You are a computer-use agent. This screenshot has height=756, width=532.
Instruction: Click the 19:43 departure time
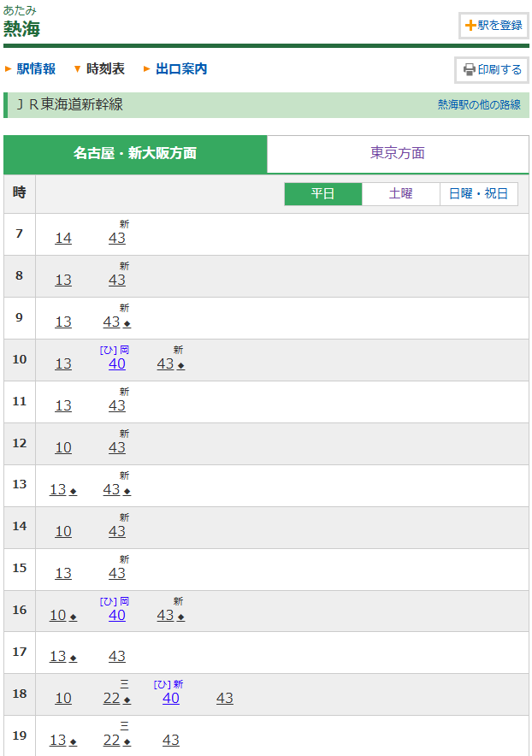171,740
